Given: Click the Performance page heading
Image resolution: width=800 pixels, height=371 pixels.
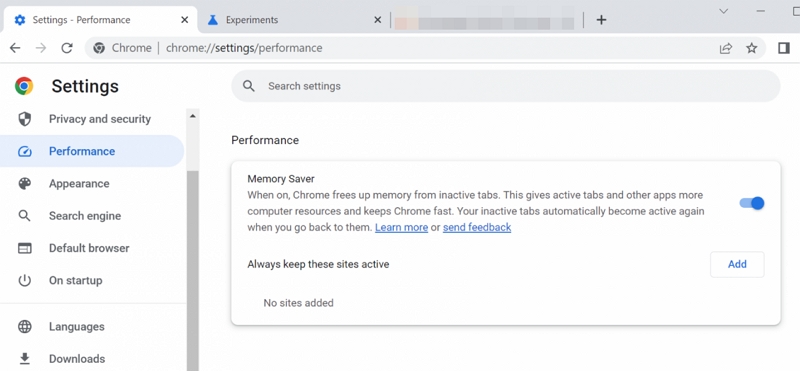Looking at the screenshot, I should [265, 140].
